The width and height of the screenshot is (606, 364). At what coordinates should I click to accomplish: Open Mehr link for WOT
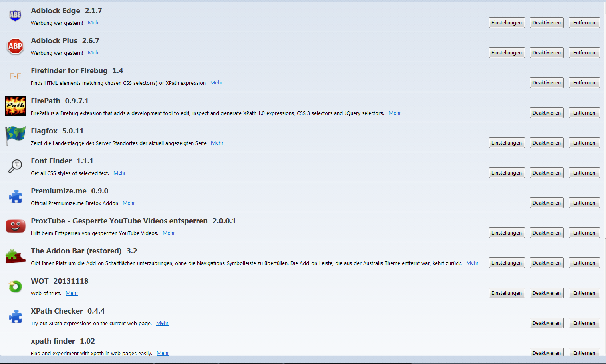(72, 293)
